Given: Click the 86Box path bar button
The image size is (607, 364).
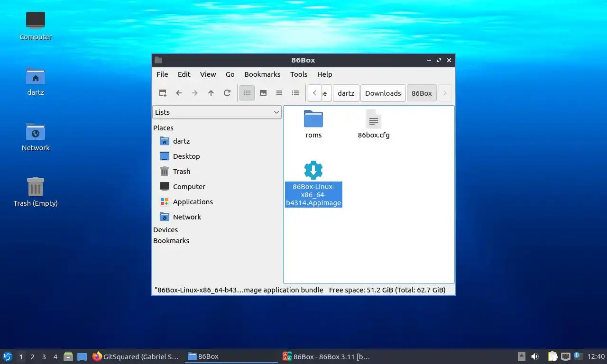Looking at the screenshot, I should pyautogui.click(x=422, y=93).
